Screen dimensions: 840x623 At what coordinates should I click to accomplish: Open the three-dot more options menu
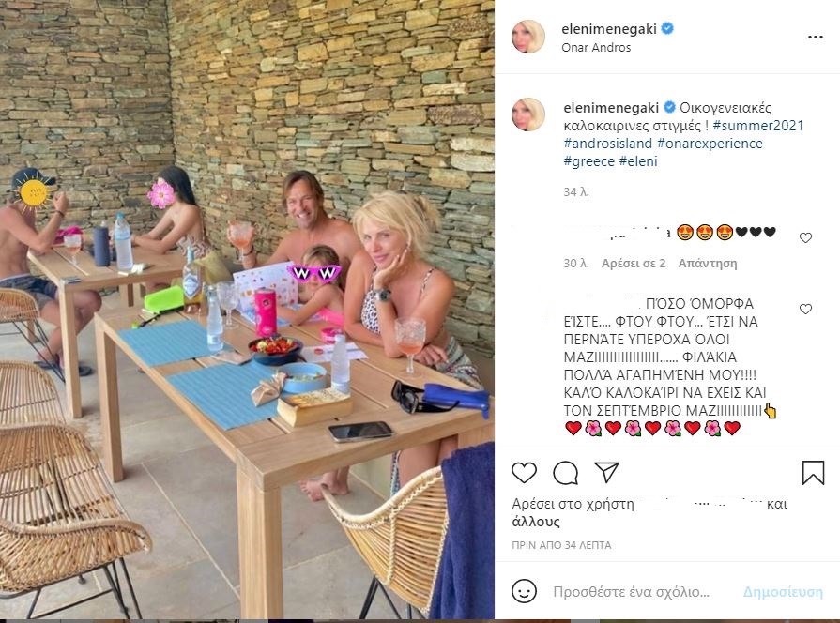(x=815, y=37)
